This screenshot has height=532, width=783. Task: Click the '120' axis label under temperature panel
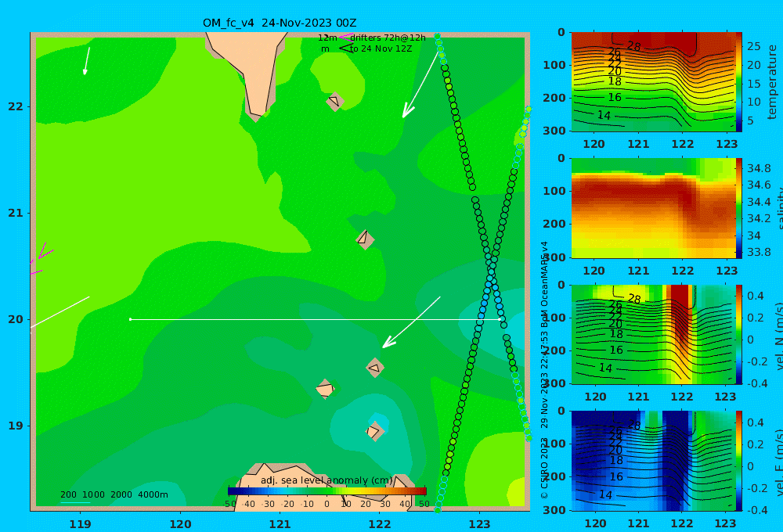pos(594,144)
